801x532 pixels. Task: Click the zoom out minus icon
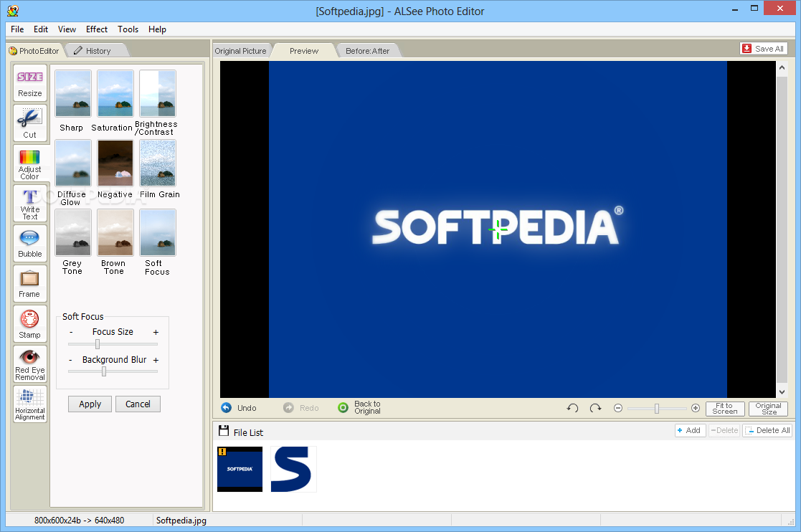[x=618, y=408]
